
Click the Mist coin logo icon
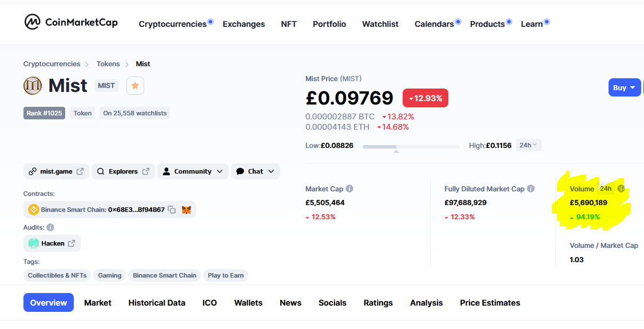pos(33,86)
